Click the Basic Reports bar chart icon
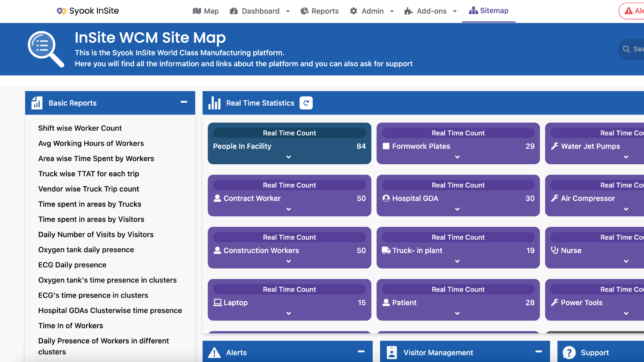This screenshot has height=362, width=644. click(x=37, y=103)
